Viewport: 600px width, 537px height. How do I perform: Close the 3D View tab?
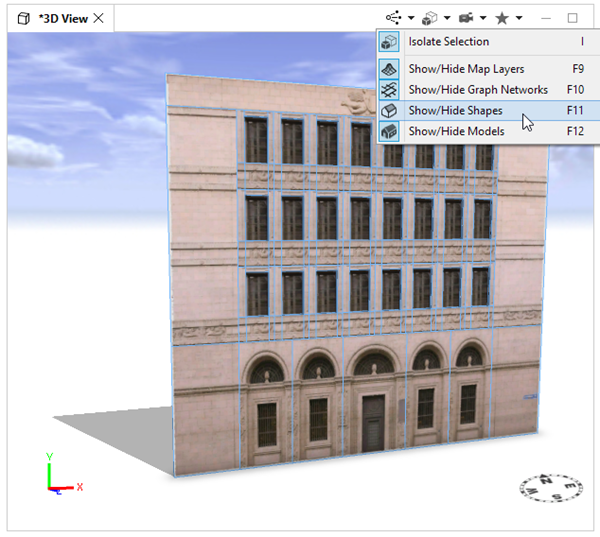(99, 18)
